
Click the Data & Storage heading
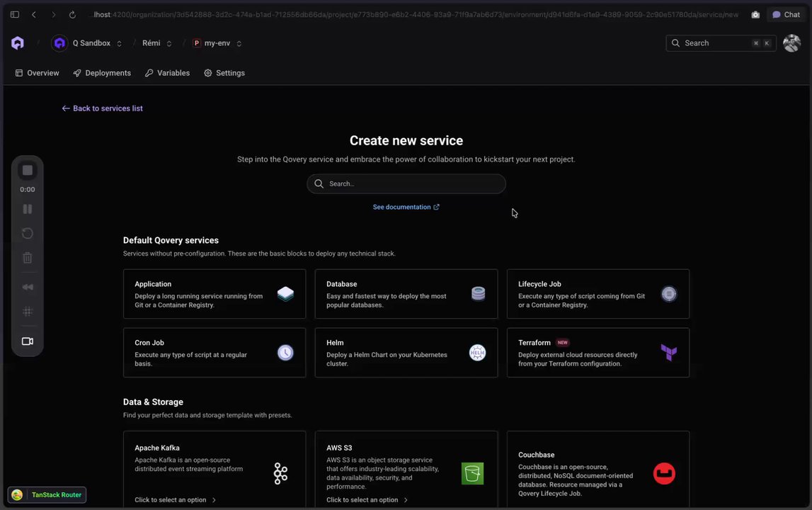[154, 402]
